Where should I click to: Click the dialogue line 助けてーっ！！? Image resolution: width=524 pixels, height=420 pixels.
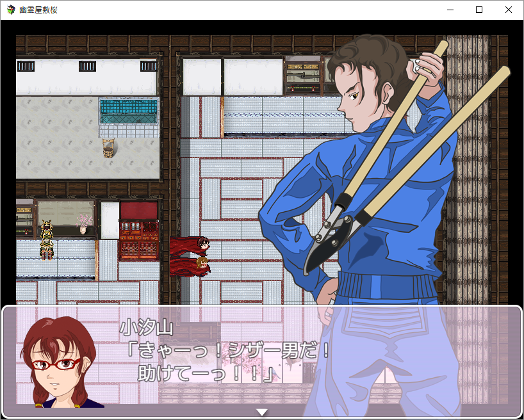tap(206, 373)
